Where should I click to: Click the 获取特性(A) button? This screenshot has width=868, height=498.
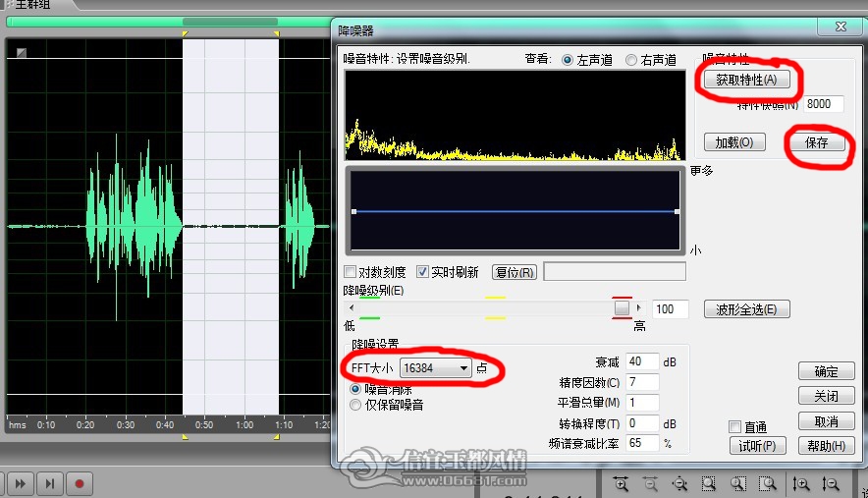click(747, 80)
